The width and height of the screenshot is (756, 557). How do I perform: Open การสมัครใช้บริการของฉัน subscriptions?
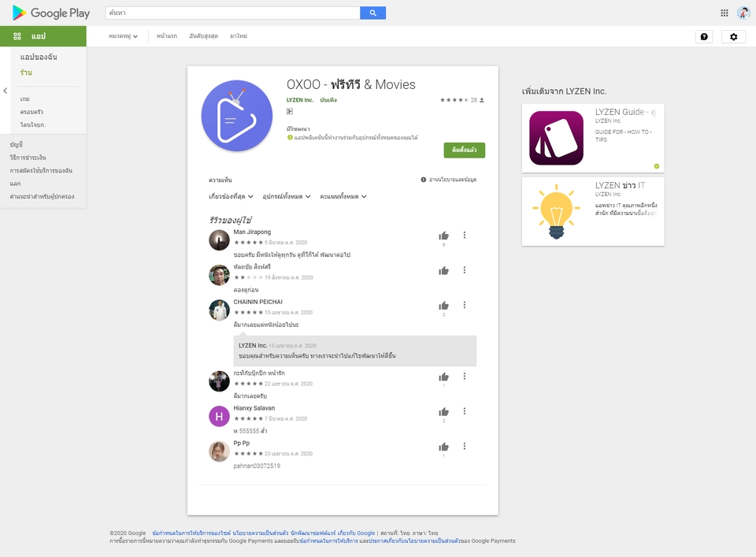pos(41,171)
